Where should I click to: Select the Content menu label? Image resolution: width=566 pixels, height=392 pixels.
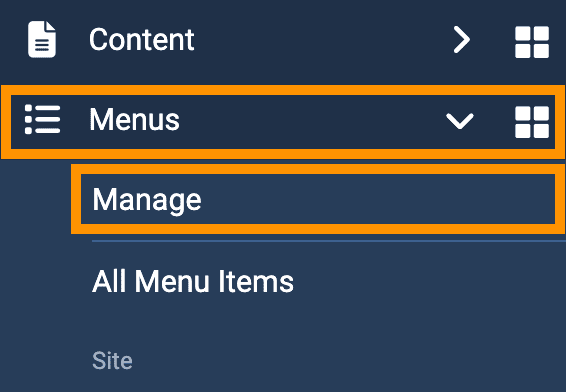(142, 40)
